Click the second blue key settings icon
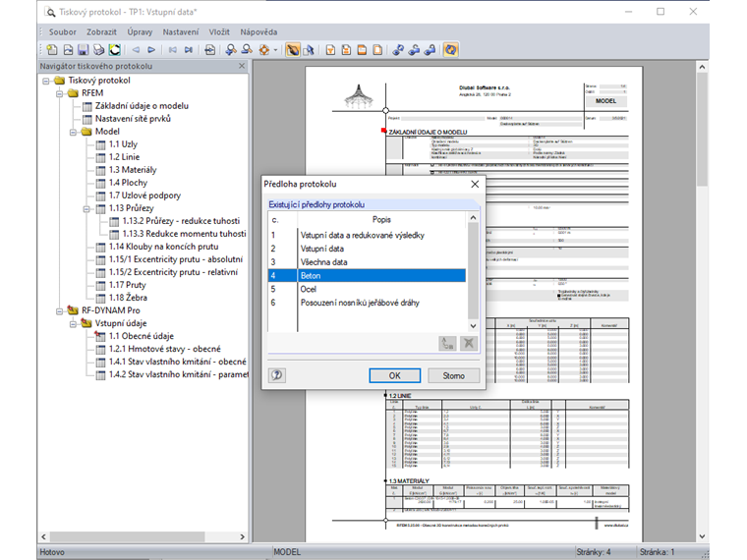This screenshot has width=747, height=560. tap(414, 49)
